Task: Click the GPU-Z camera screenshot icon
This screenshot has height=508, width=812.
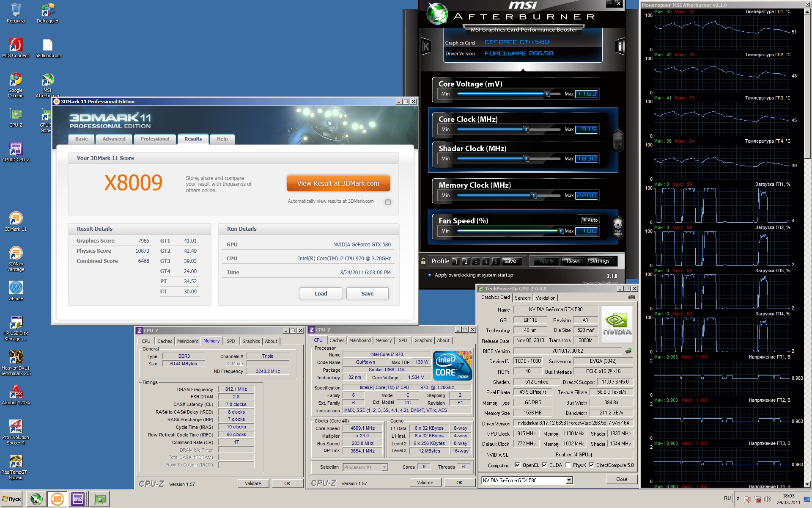Action: 631,297
